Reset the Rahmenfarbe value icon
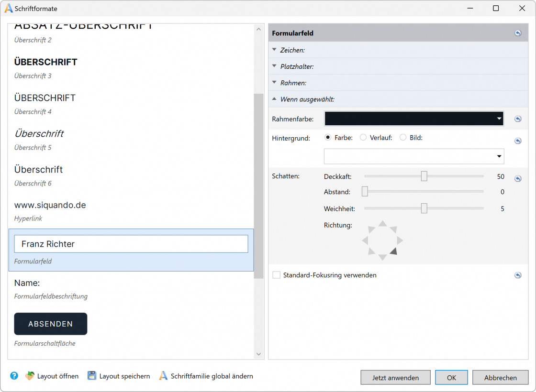 pos(518,119)
